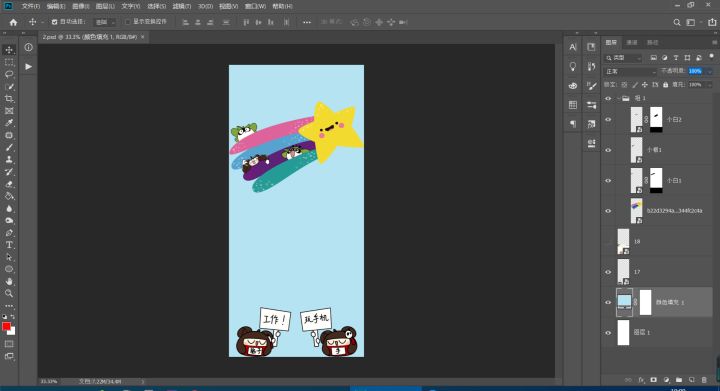Image resolution: width=720 pixels, height=391 pixels.
Task: Select the Lasso tool
Action: pos(9,74)
